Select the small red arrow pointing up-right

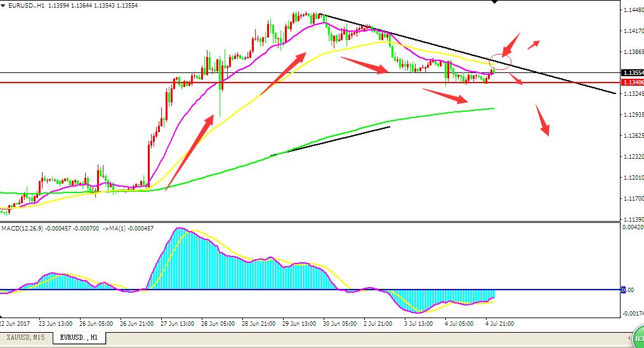click(534, 43)
